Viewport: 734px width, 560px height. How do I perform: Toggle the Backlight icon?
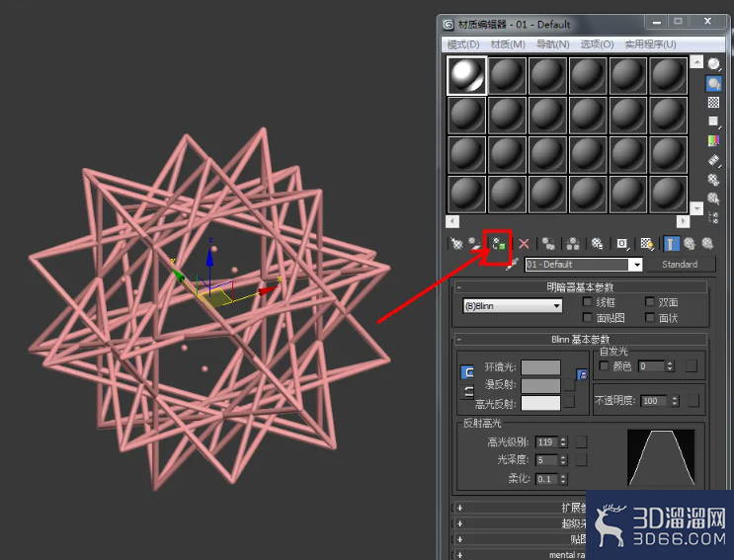713,84
